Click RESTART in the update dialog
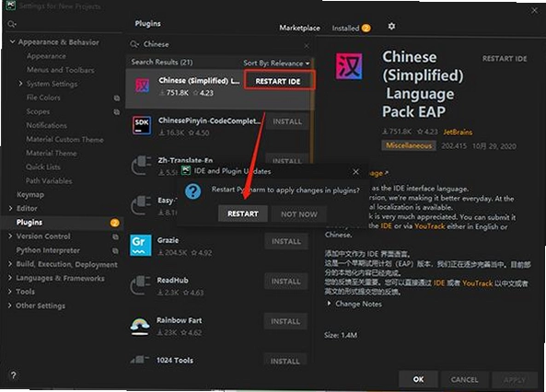This screenshot has width=546, height=392. (x=243, y=213)
